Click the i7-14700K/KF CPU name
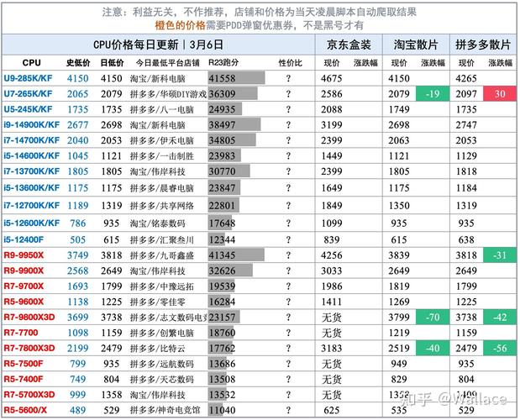 click(32, 140)
